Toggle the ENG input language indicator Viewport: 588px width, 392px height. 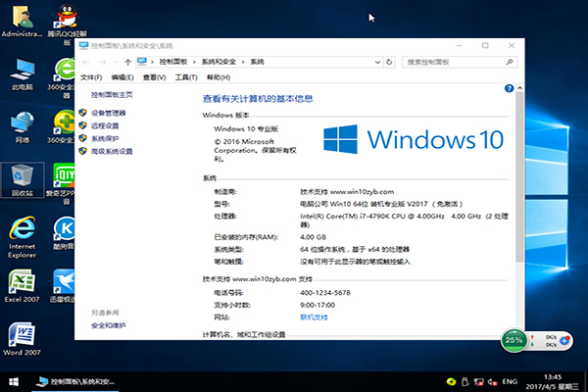[x=511, y=379]
